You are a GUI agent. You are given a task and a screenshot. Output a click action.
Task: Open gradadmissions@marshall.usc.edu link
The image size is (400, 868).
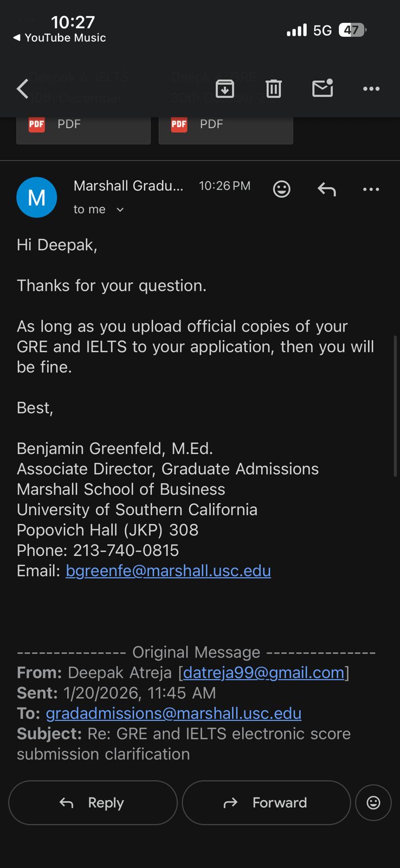[x=173, y=713]
